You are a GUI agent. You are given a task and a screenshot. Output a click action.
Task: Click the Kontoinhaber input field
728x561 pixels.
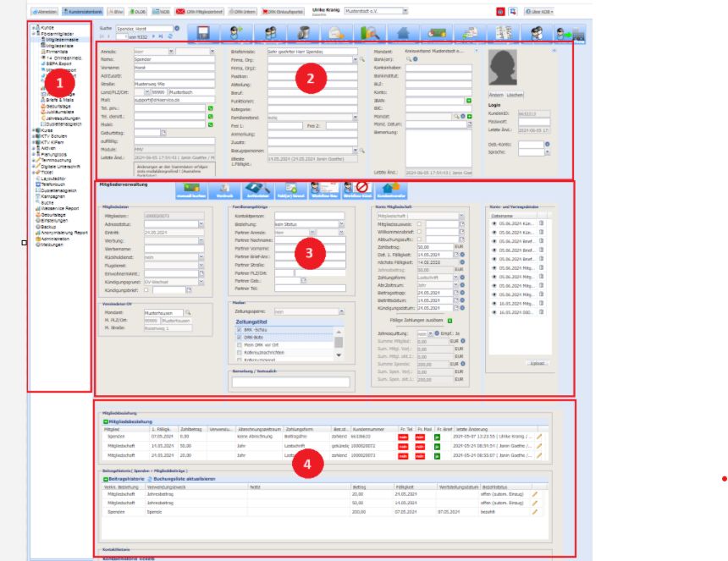click(x=438, y=69)
